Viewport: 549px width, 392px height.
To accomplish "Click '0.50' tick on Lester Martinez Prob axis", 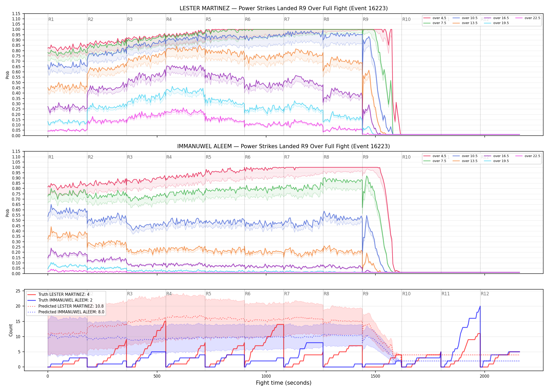I will tap(16, 83).
